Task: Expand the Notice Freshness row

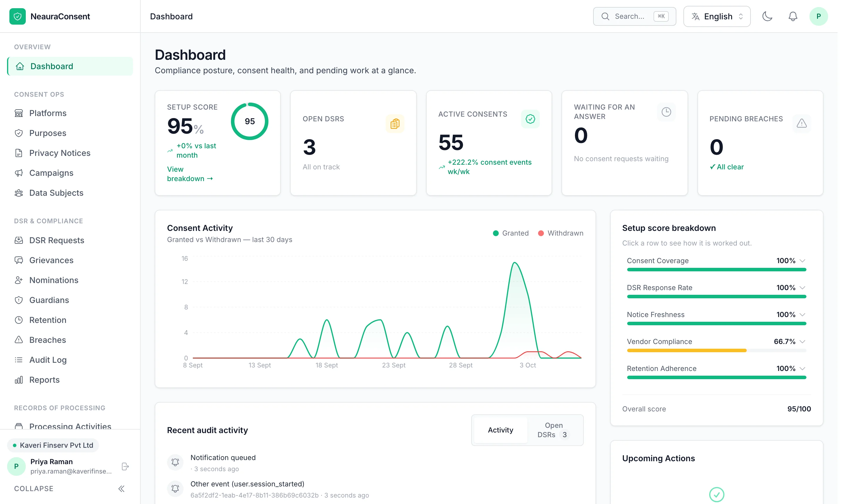Action: [716, 318]
